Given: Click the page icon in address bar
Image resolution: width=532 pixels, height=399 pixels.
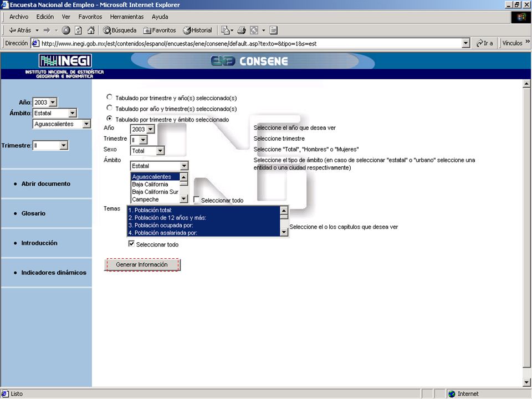Looking at the screenshot, I should pos(35,43).
